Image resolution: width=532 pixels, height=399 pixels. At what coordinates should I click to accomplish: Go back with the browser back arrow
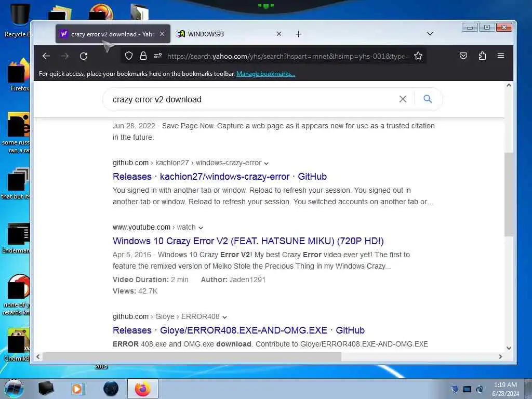coord(46,56)
